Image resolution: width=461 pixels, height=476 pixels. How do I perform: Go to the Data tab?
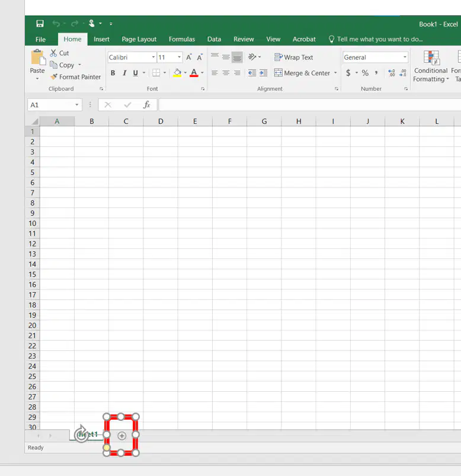click(214, 39)
